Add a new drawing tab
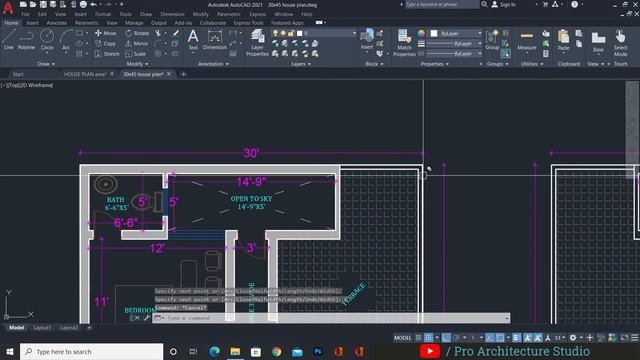Image resolution: width=640 pixels, height=360 pixels. 183,74
